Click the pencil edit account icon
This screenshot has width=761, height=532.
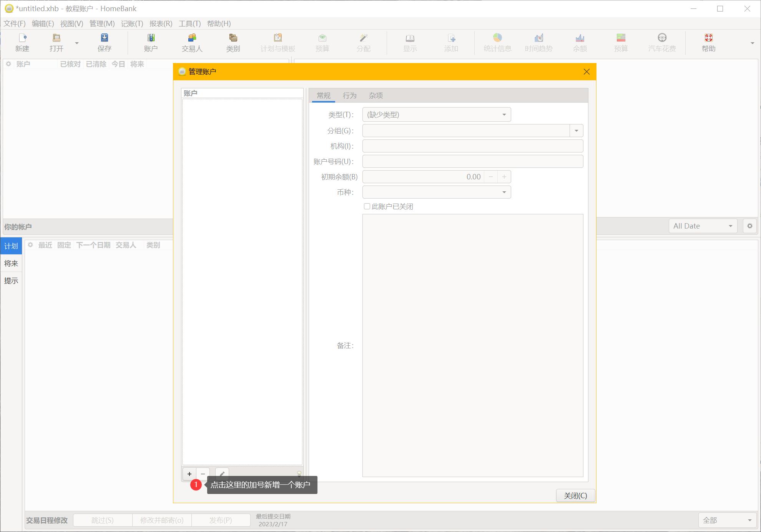(x=222, y=474)
